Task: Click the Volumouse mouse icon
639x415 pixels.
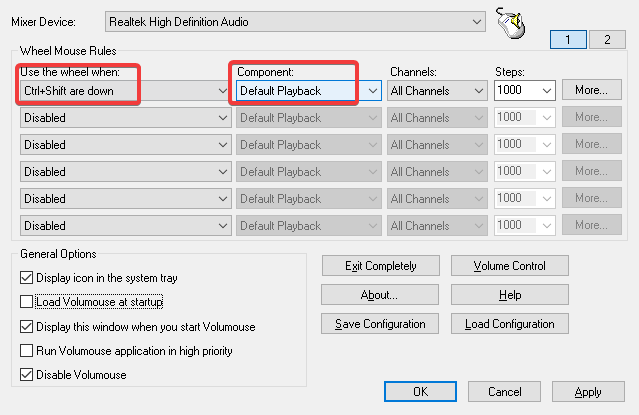Action: click(511, 21)
